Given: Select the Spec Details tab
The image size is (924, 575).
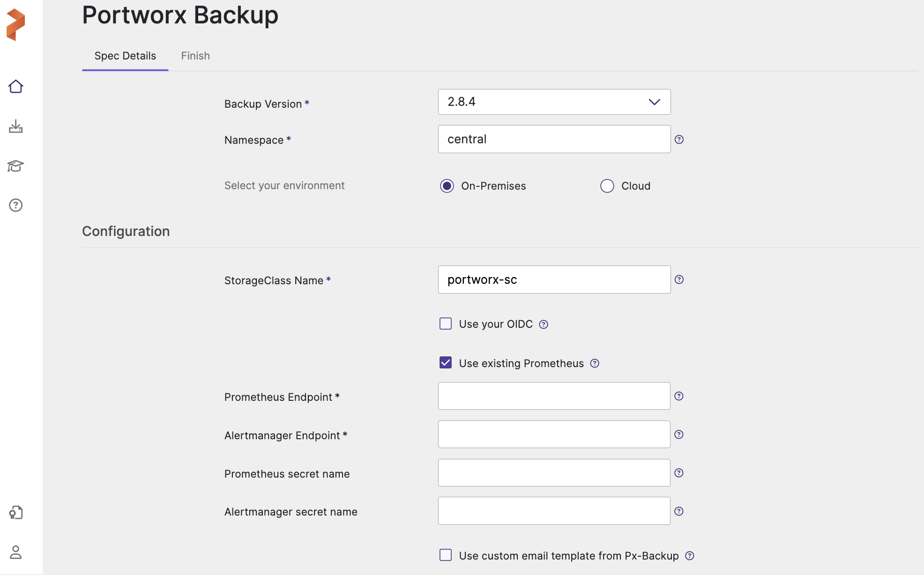Looking at the screenshot, I should pyautogui.click(x=125, y=56).
